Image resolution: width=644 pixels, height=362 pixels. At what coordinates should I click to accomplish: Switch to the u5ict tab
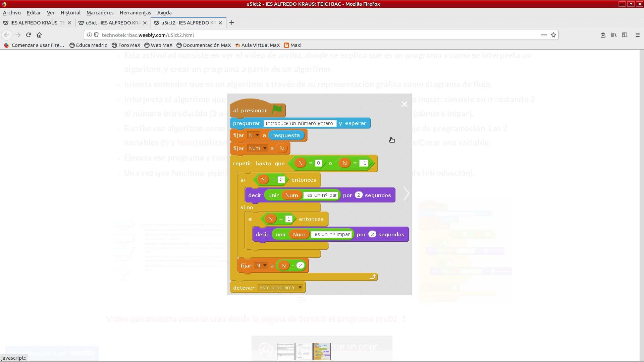[111, 23]
